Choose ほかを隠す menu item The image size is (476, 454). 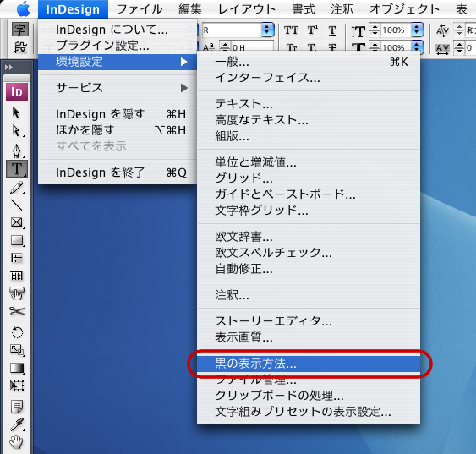point(118,130)
